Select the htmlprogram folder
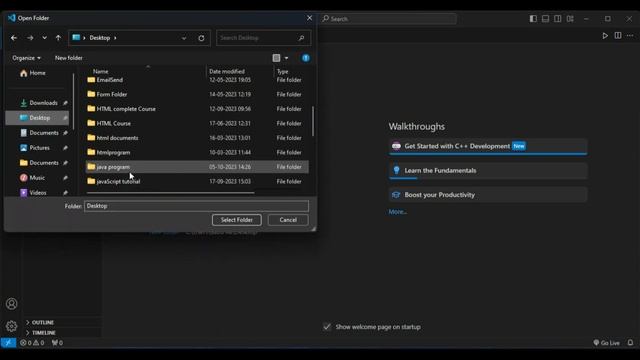The height and width of the screenshot is (360, 640). pyautogui.click(x=197, y=153)
